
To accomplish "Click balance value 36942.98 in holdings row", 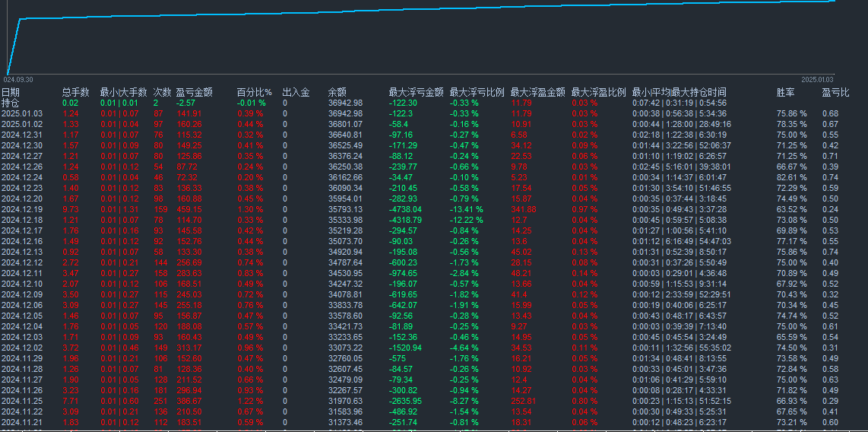I will pyautogui.click(x=345, y=103).
